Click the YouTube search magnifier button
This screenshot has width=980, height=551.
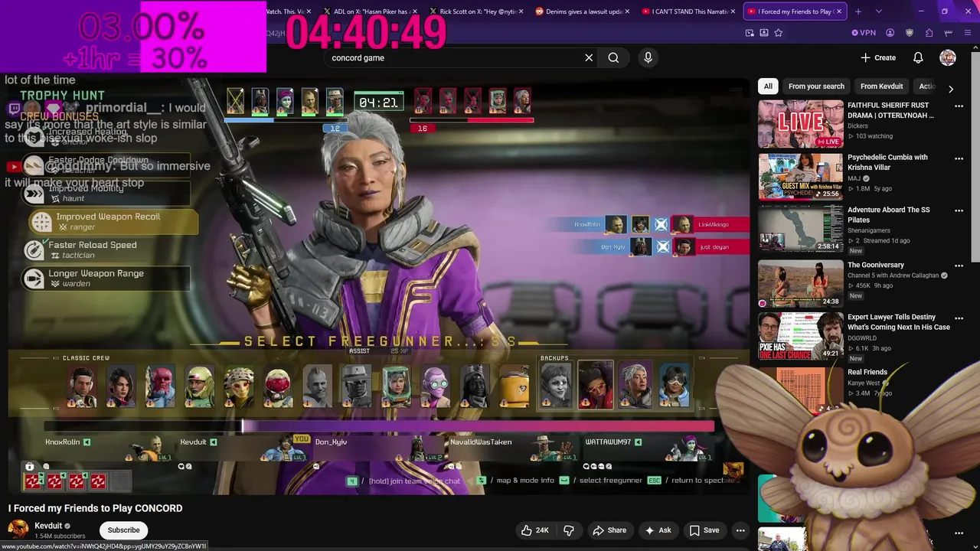click(x=613, y=57)
